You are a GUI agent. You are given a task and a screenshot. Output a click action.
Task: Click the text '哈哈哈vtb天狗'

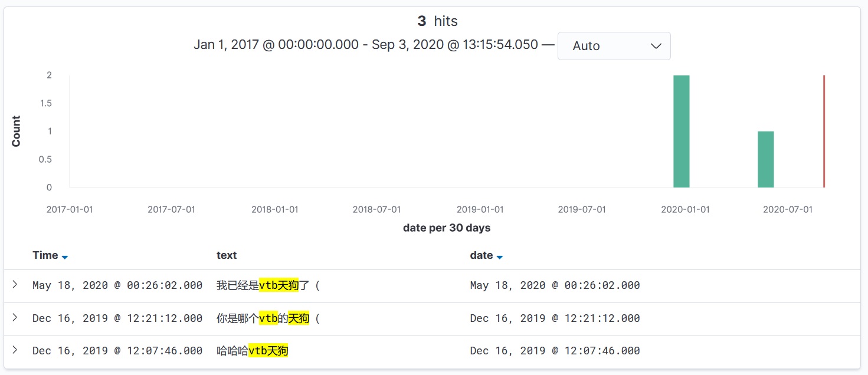coord(252,351)
